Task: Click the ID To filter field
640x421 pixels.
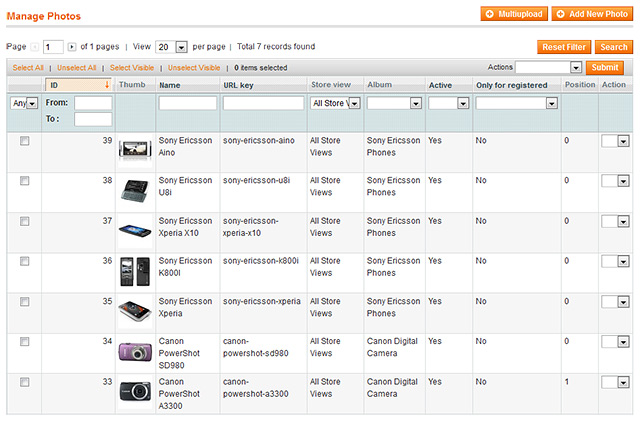Action: 93,119
